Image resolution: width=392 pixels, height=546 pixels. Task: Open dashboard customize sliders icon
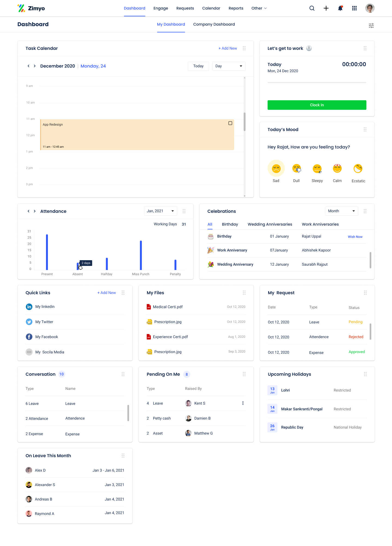(x=371, y=26)
